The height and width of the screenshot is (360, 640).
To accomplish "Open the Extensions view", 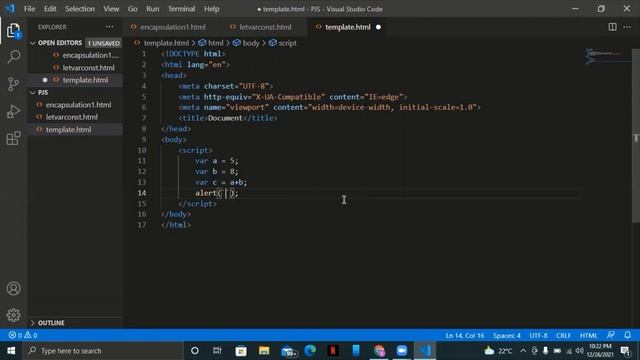I will (13, 138).
